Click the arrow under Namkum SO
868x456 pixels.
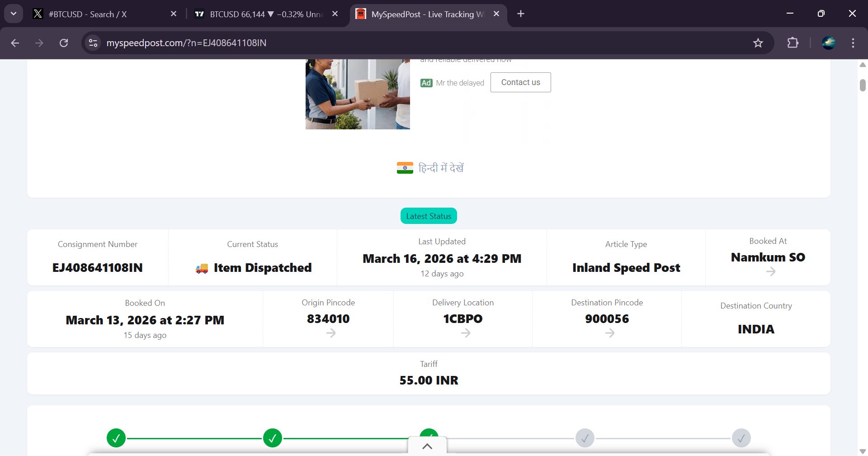coord(771,271)
